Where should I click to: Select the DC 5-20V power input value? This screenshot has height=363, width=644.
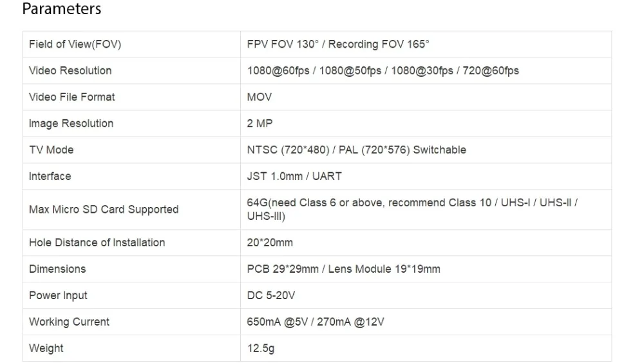pyautogui.click(x=271, y=295)
